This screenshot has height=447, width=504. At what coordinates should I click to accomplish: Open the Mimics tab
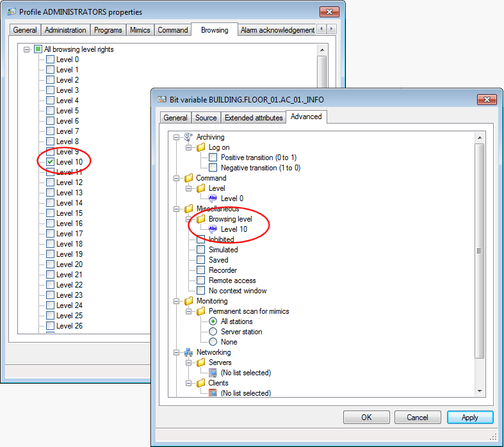click(140, 30)
